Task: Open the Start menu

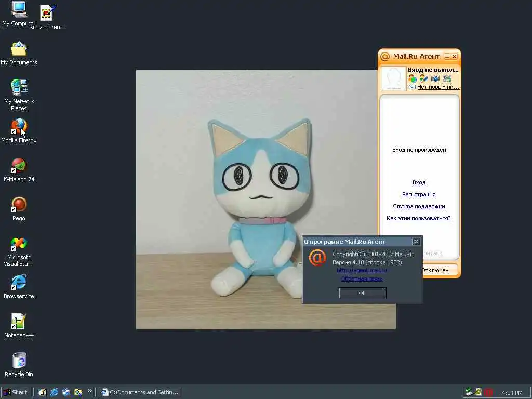Action: (x=16, y=392)
